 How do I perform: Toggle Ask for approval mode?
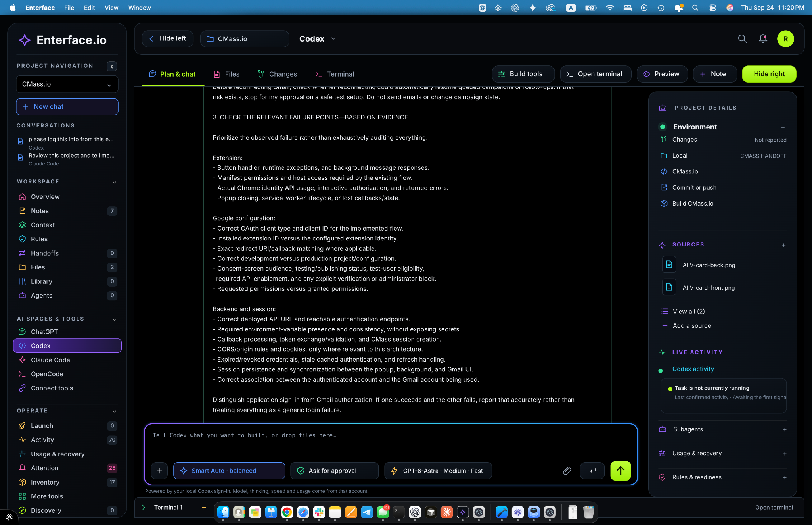point(334,471)
